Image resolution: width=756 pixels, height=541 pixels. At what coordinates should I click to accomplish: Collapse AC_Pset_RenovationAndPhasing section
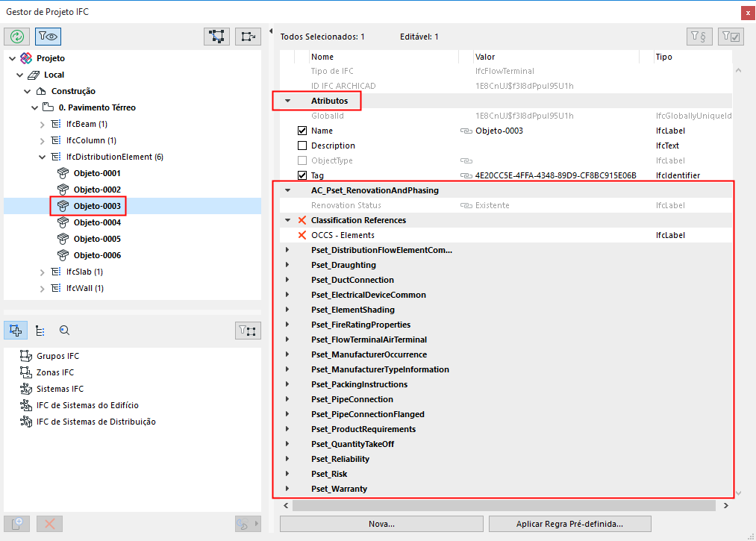(288, 190)
